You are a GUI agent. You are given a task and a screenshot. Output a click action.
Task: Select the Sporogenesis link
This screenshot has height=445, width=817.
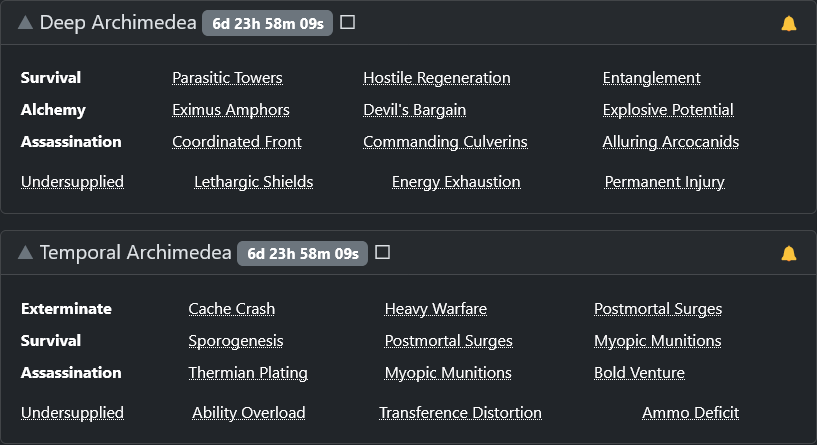tap(236, 341)
